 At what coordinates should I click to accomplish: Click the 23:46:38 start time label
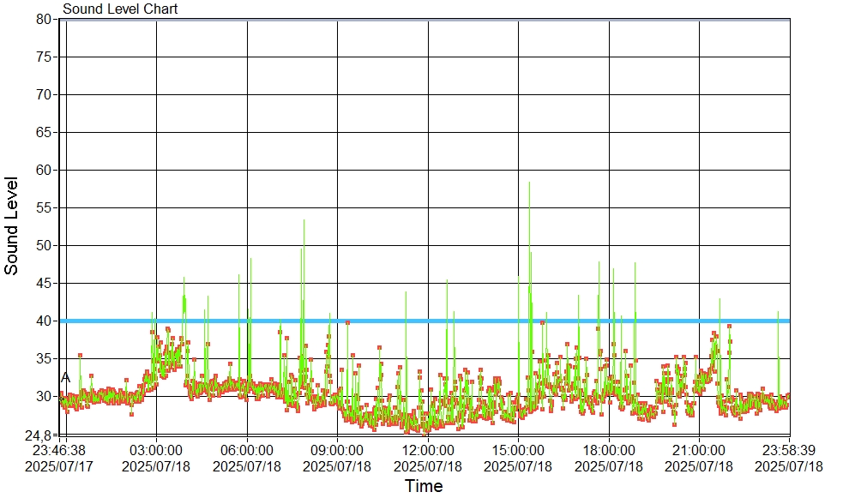(61, 450)
